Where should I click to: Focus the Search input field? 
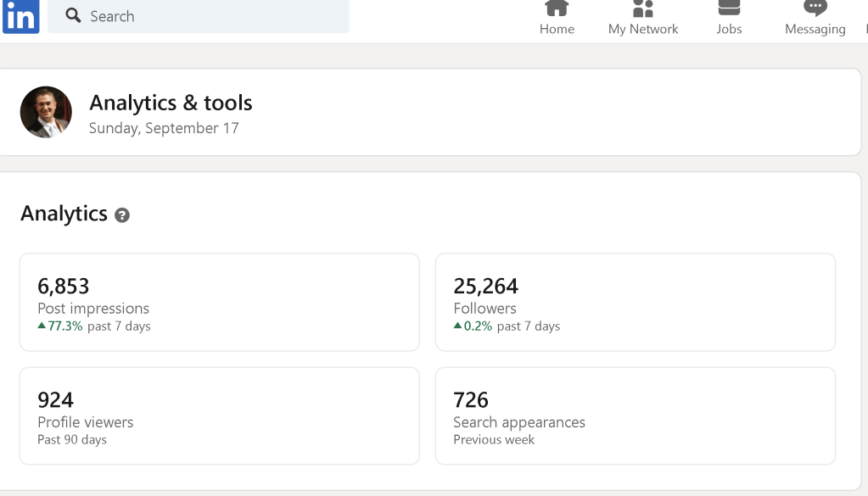coord(199,16)
